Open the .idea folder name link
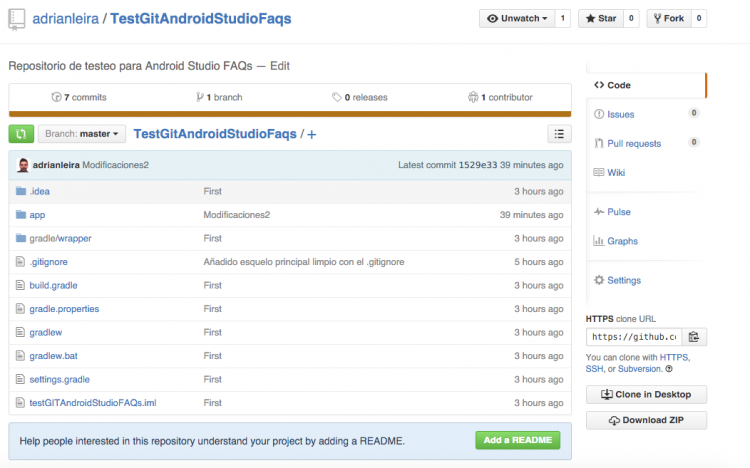 (x=39, y=191)
